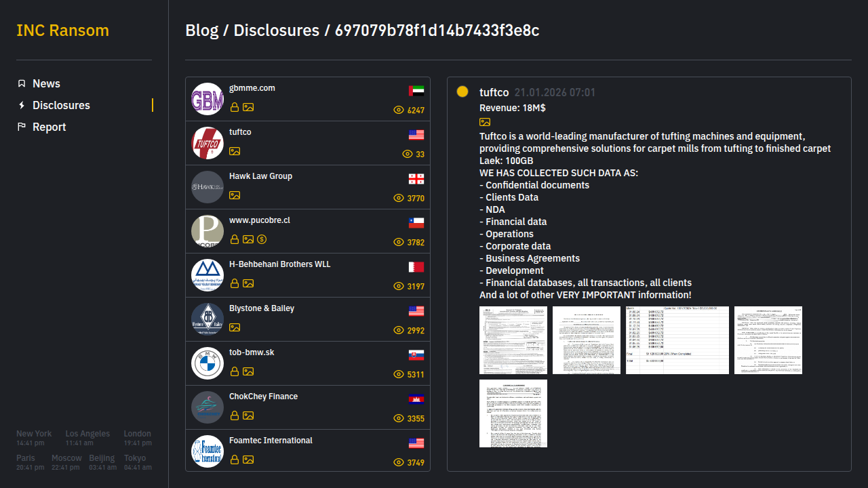This screenshot has height=488, width=868.
Task: Click the image icon under Hawk Law Group
Action: point(235,195)
